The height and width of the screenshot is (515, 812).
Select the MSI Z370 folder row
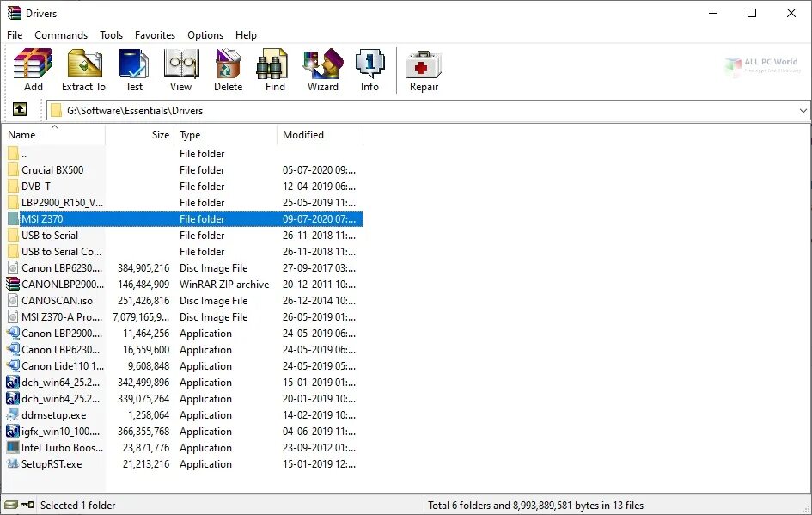coord(186,218)
